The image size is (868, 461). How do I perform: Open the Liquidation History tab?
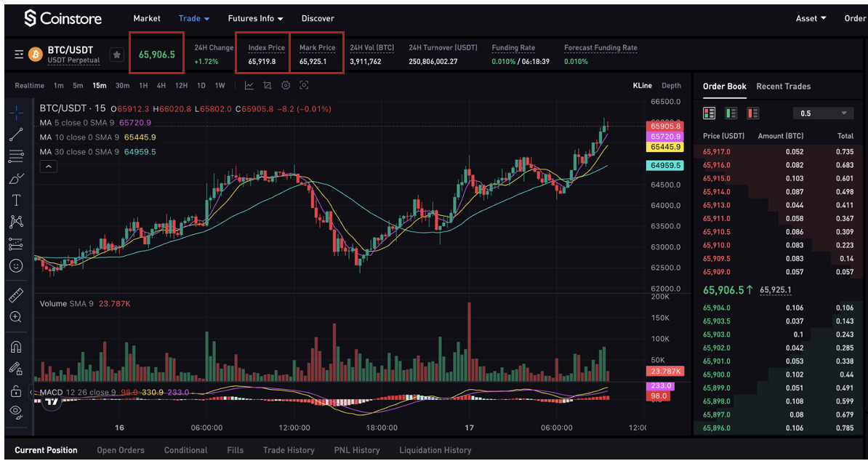coord(435,450)
